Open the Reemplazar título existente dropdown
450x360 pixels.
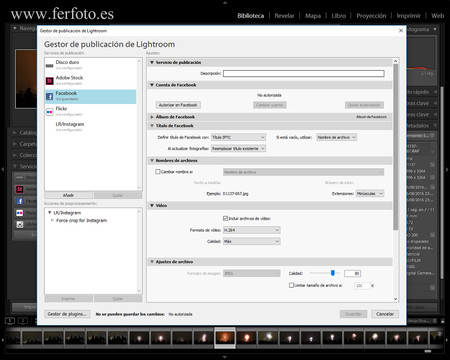click(x=238, y=149)
